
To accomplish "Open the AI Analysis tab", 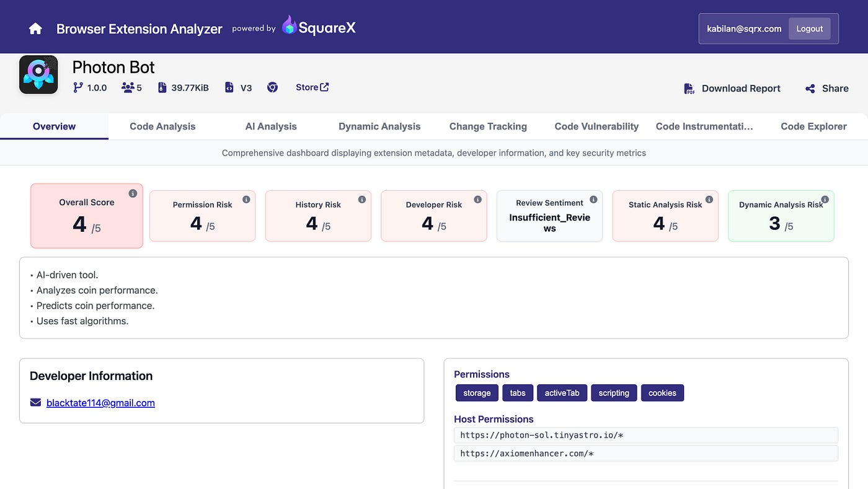I will (x=271, y=126).
